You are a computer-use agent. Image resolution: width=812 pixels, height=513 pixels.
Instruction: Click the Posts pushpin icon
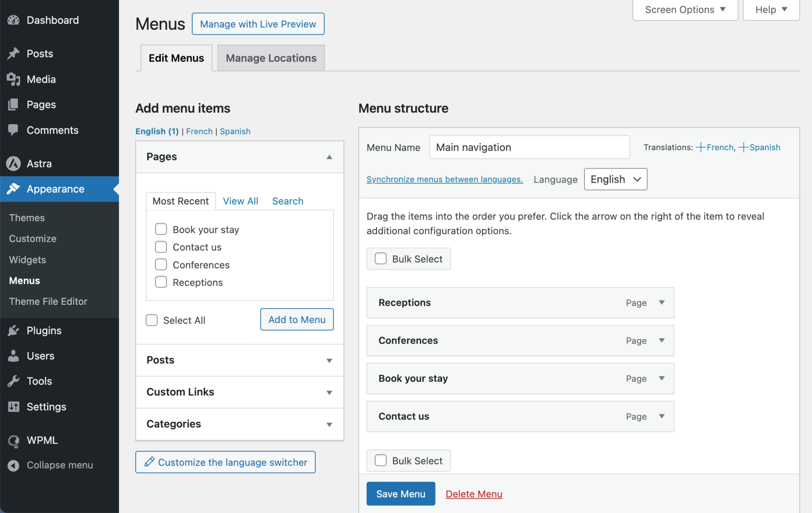click(13, 54)
